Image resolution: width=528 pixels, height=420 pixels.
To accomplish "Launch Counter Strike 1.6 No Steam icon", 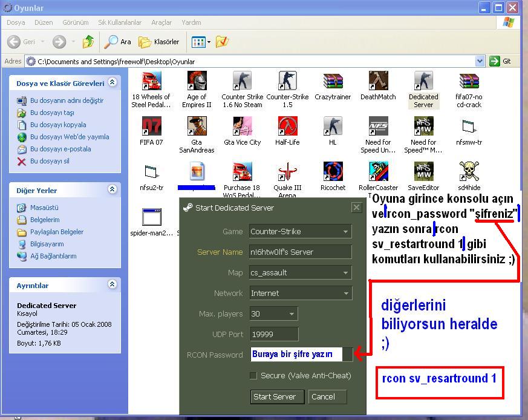I will tap(242, 90).
